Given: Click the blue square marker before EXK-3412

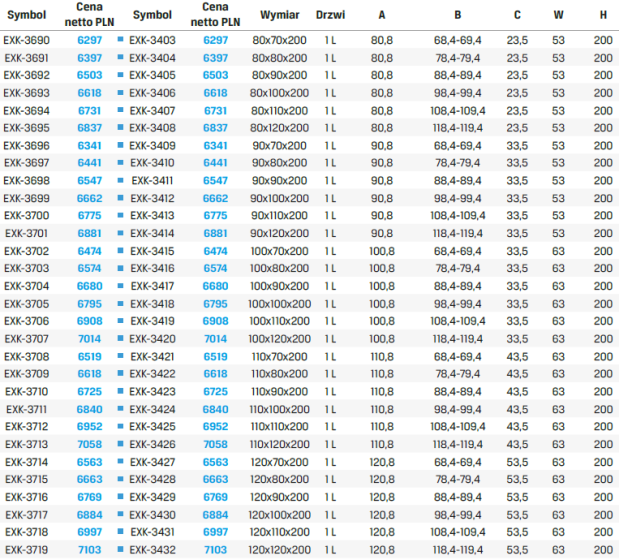Looking at the screenshot, I should [x=120, y=197].
